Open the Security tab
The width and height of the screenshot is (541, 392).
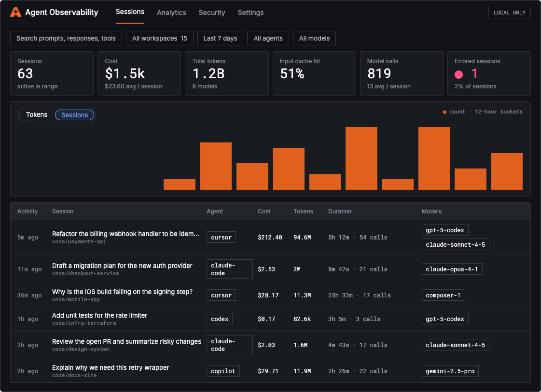pos(212,13)
